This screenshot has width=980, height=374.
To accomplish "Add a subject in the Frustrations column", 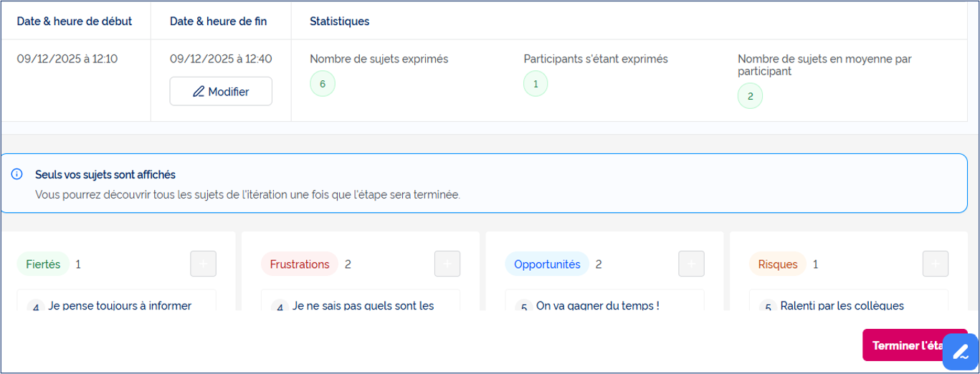I will [x=447, y=264].
